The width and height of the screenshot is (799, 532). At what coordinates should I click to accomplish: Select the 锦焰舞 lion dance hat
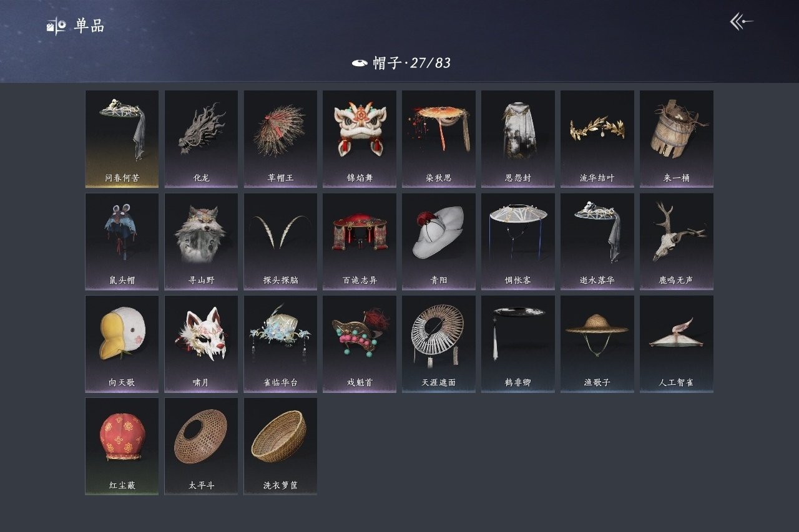click(360, 138)
